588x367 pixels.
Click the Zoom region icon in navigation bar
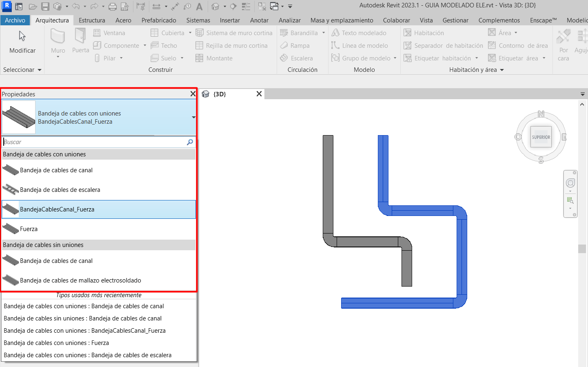pos(570,200)
